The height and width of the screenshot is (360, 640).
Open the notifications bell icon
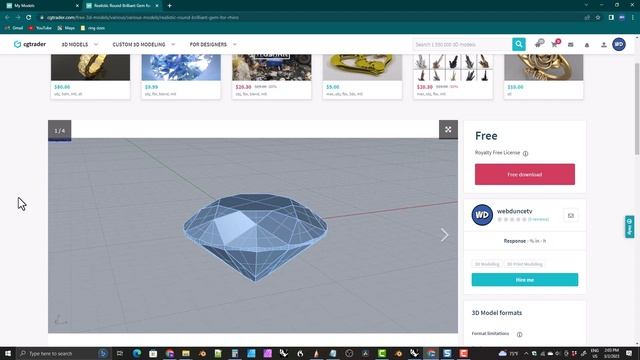[x=587, y=44]
